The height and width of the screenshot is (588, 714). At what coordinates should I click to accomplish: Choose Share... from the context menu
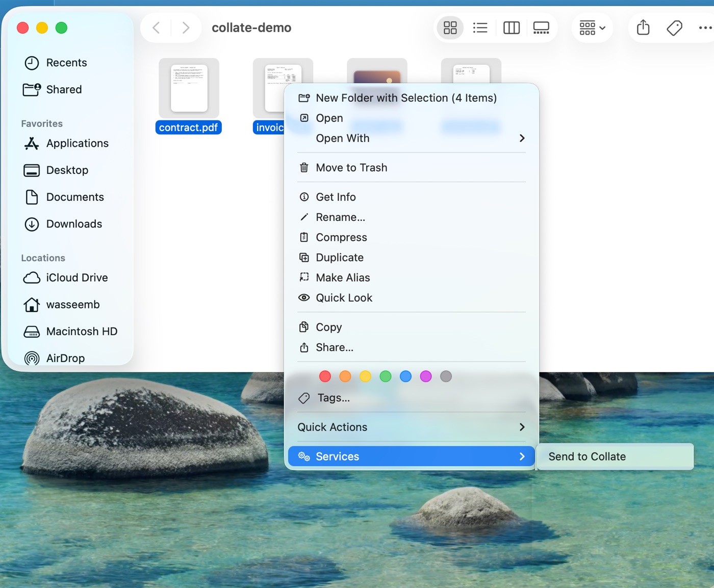click(x=412, y=348)
